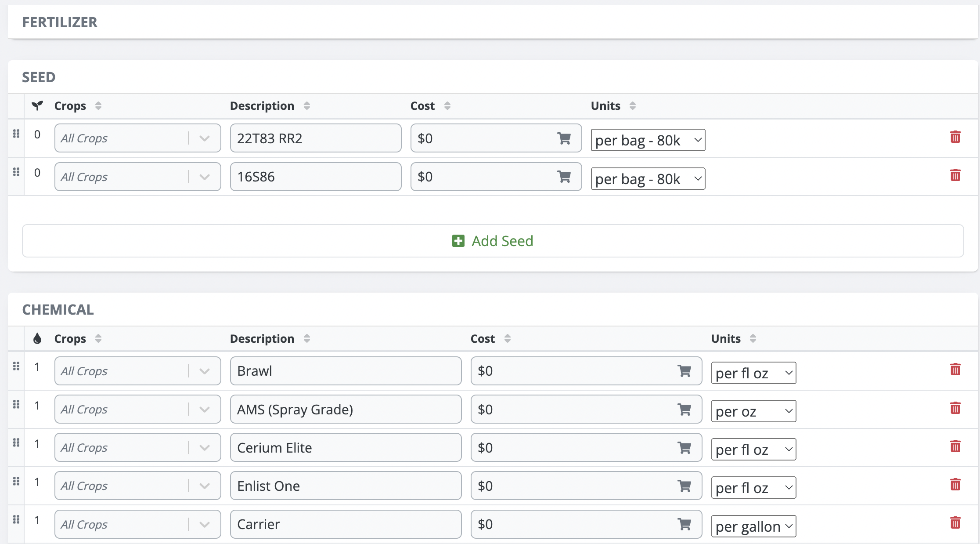
Task: Change Carrier units from per gallon
Action: tap(753, 526)
